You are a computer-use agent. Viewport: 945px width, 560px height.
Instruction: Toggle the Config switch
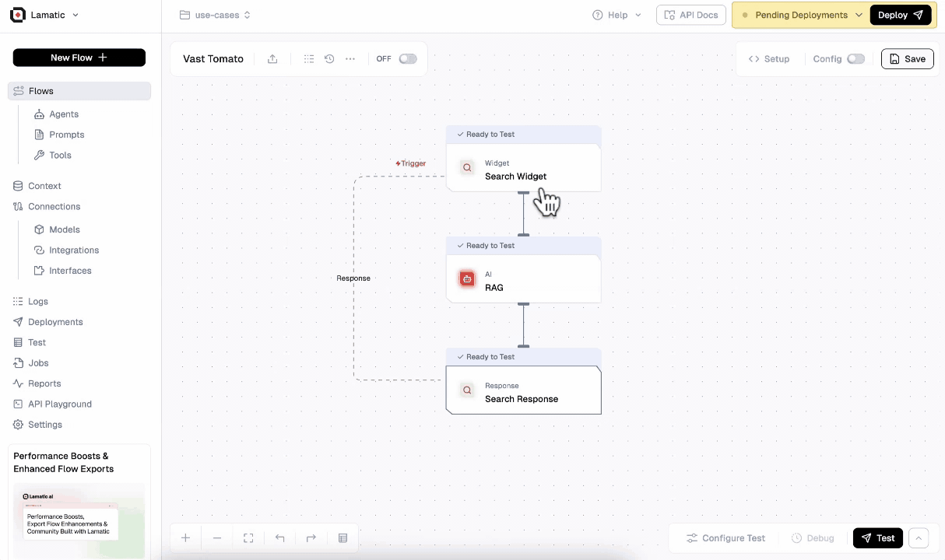(x=855, y=59)
